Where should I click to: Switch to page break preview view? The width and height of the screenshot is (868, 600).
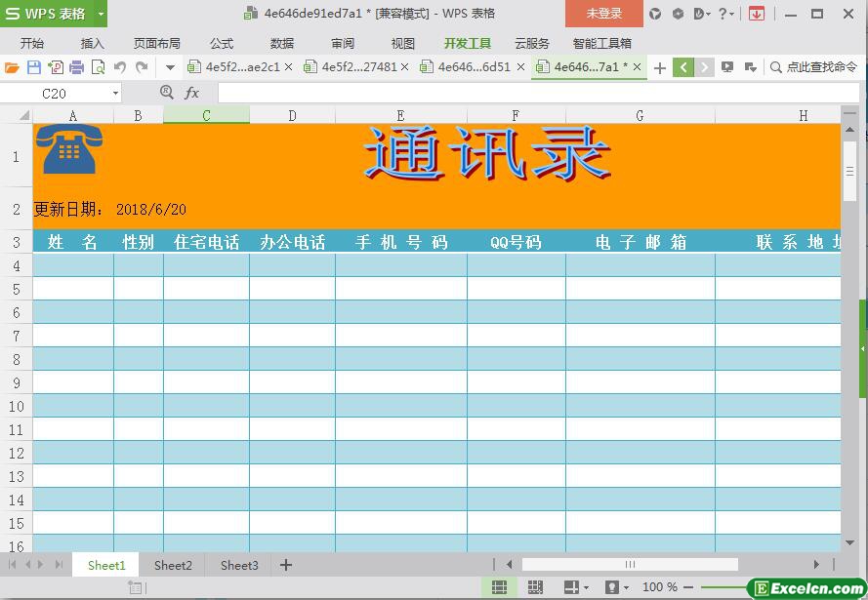(535, 587)
